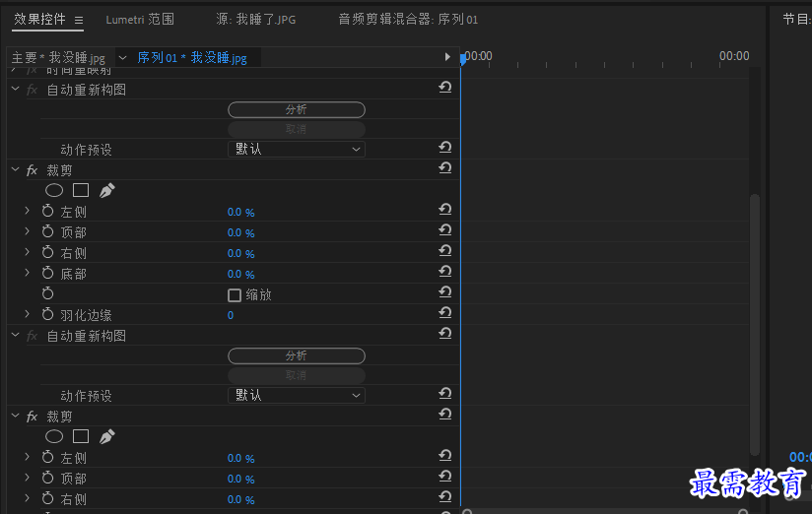The width and height of the screenshot is (812, 514).
Task: Collapse the second 裁剪 effect
Action: (x=16, y=417)
